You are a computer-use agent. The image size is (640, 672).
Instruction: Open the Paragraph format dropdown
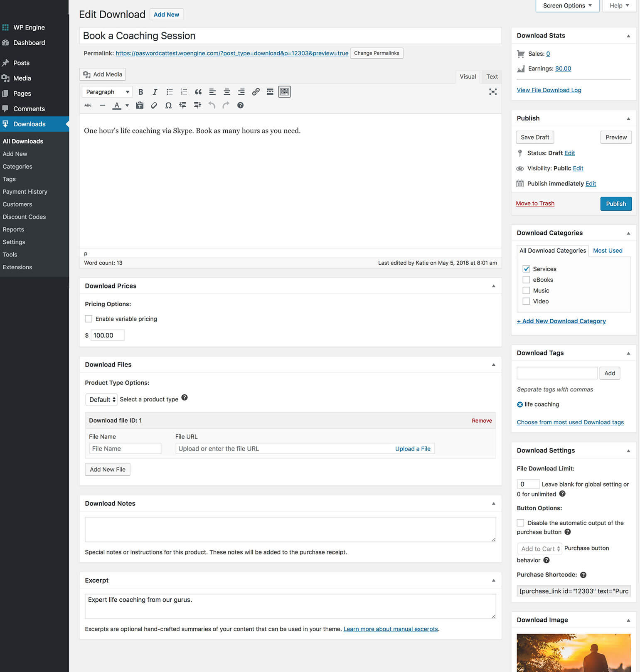(x=107, y=92)
